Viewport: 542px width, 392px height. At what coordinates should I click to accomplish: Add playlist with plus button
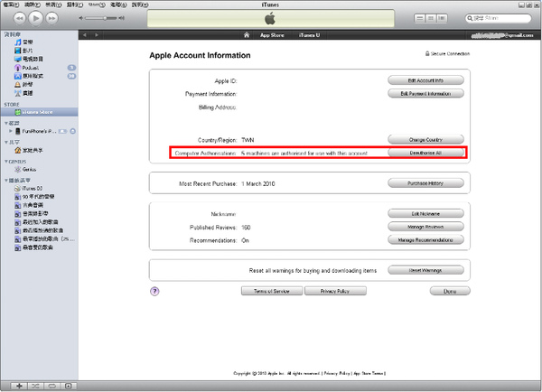(x=19, y=386)
